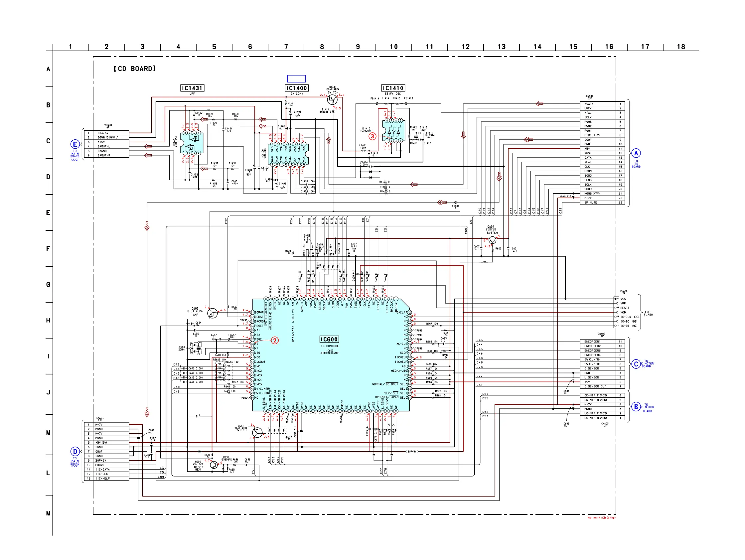Viewport: 745px width, 560px height.
Task: Click the IC600 label on the large chip
Action: coord(329,340)
